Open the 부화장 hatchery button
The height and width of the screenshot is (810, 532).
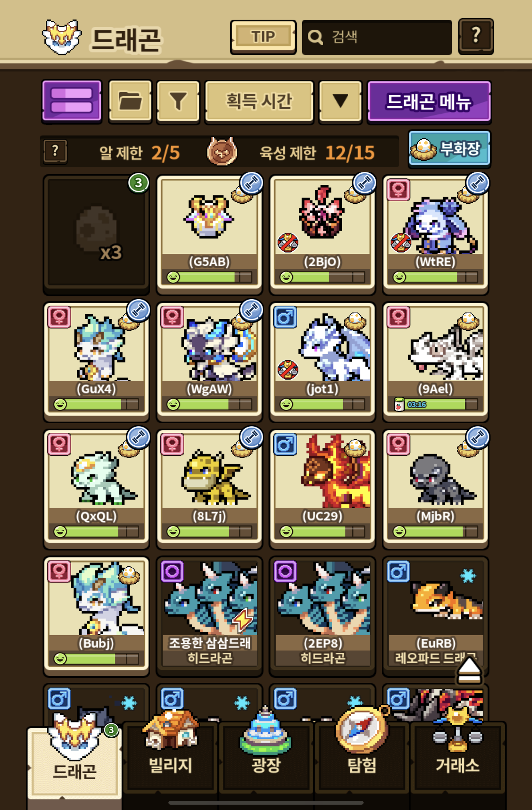449,149
